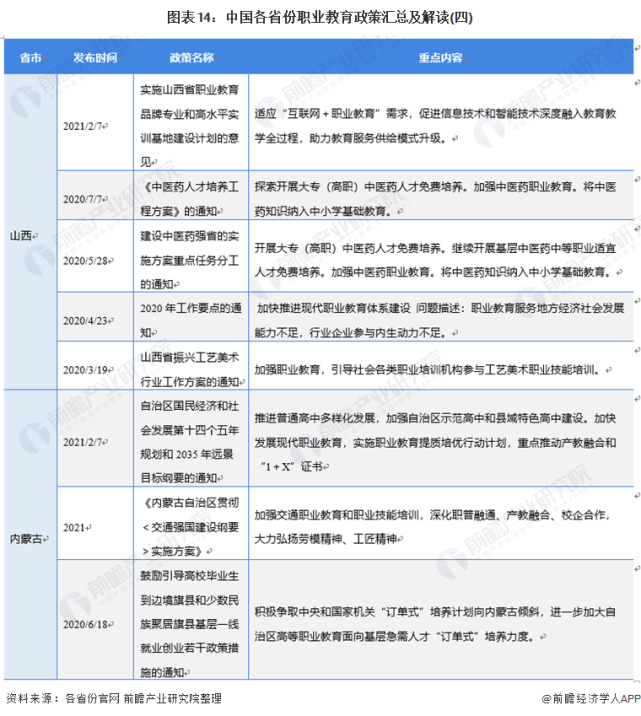Click policy name 鼓励引导高校毕业生到边境旗县
Viewport: 641px width, 716px height.
(189, 624)
